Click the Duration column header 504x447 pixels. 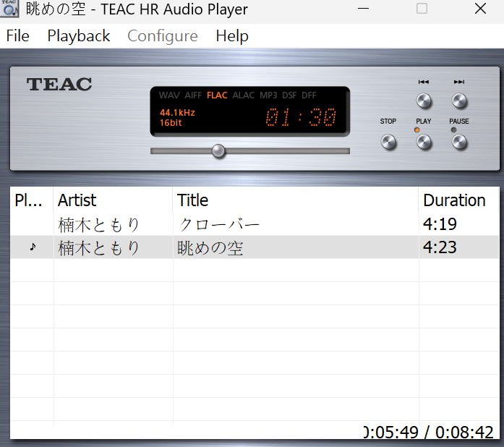click(458, 200)
